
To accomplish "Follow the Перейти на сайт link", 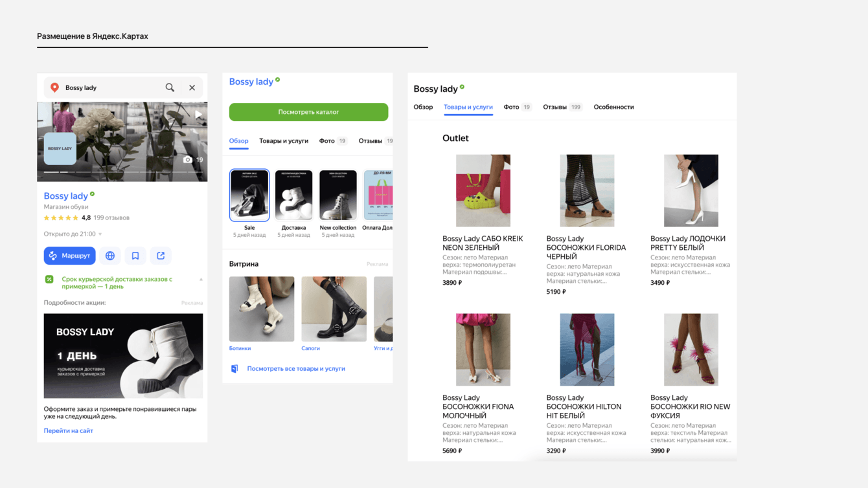I will click(69, 430).
